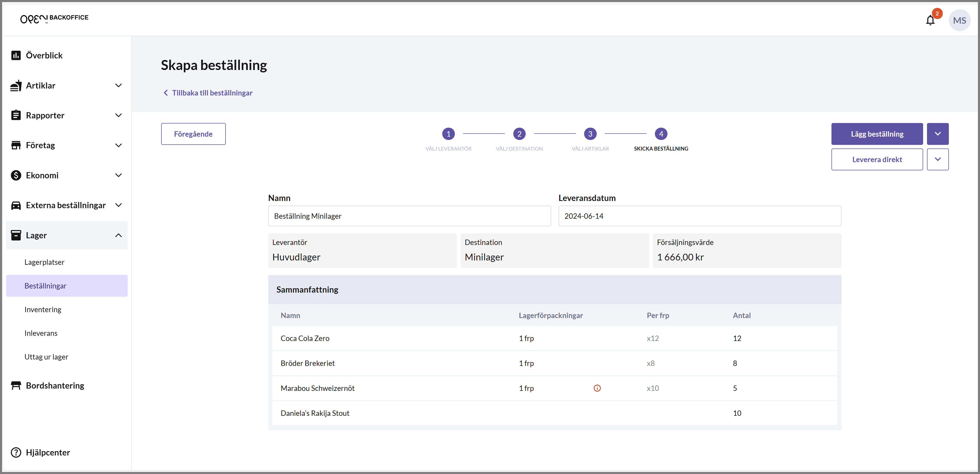Open the notifications bell icon
This screenshot has height=474, width=980.
[x=930, y=20]
